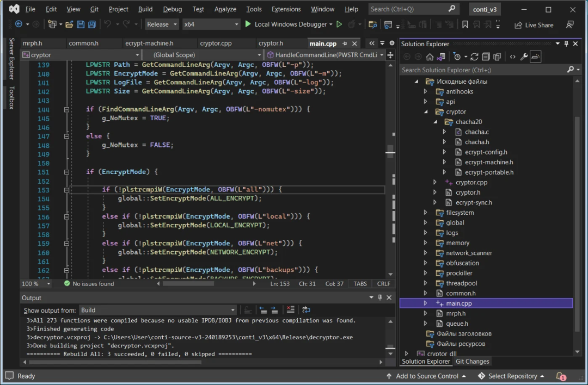Open Properties wrench icon in Solution Explorer

tap(524, 57)
